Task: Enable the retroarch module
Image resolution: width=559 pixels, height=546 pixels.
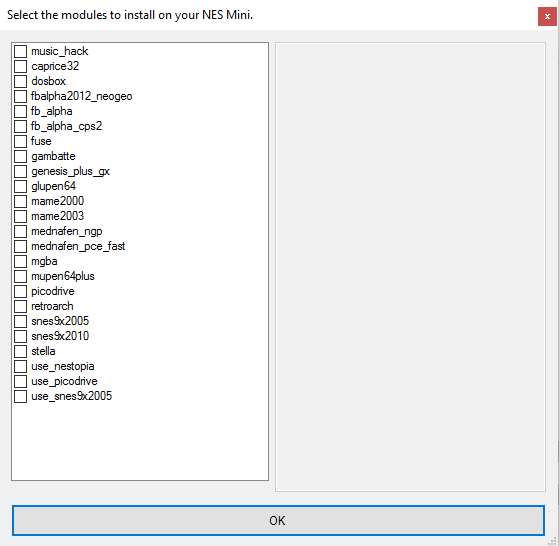Action: click(x=20, y=306)
